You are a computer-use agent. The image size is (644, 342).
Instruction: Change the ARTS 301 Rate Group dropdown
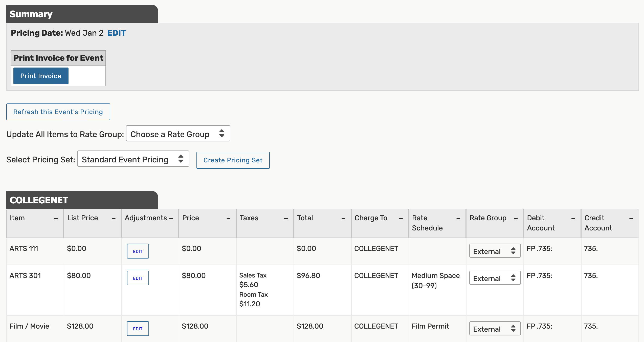pos(495,278)
